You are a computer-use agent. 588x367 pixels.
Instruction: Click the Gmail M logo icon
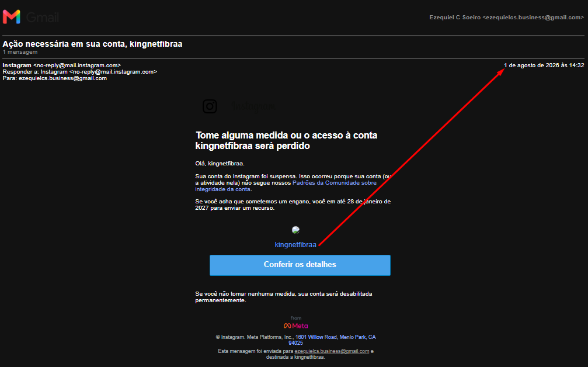(x=11, y=17)
